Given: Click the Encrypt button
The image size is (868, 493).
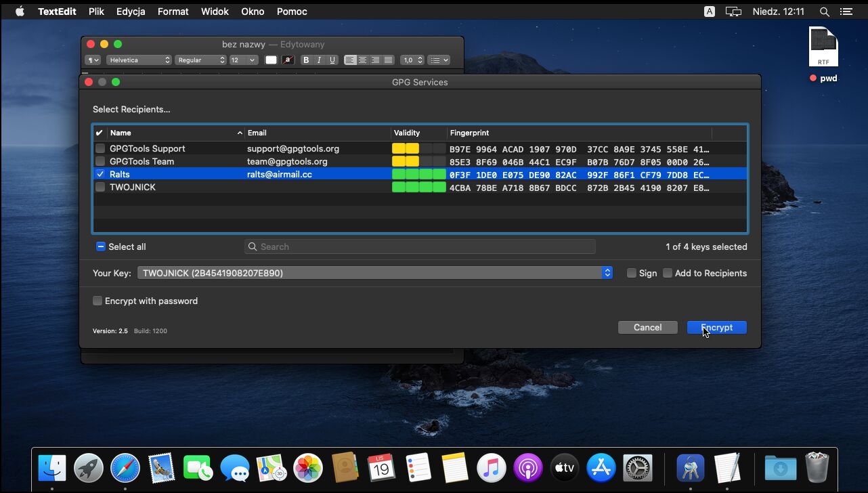Looking at the screenshot, I should pyautogui.click(x=716, y=327).
